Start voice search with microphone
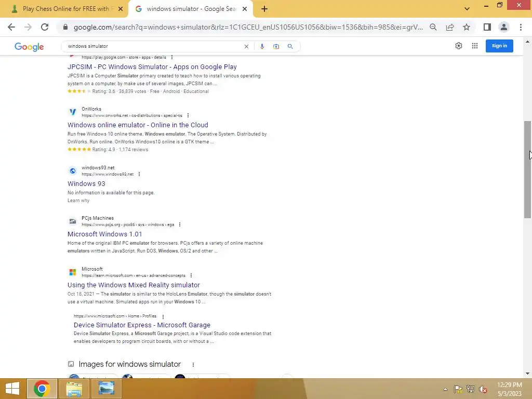The width and height of the screenshot is (532, 399). click(x=262, y=46)
